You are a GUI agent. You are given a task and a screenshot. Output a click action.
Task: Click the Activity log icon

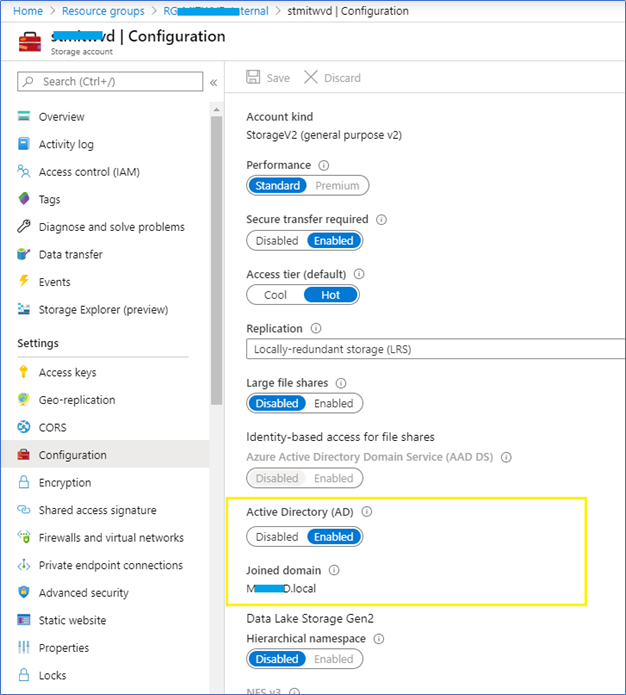(23, 144)
